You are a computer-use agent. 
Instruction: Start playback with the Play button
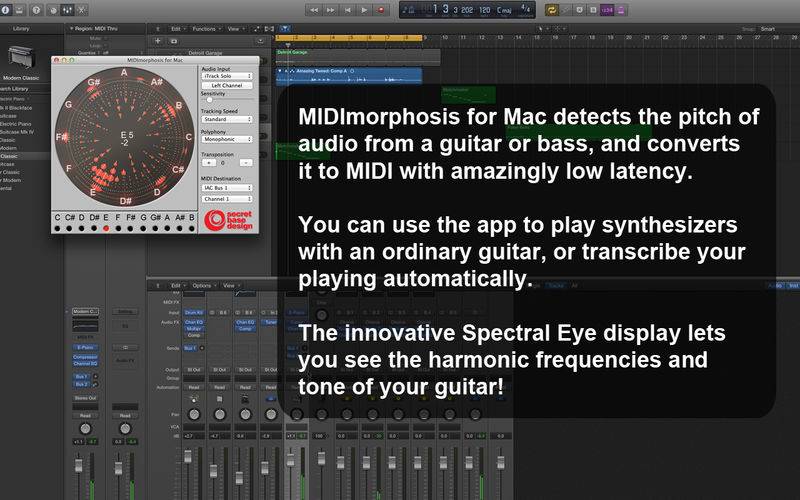point(364,10)
